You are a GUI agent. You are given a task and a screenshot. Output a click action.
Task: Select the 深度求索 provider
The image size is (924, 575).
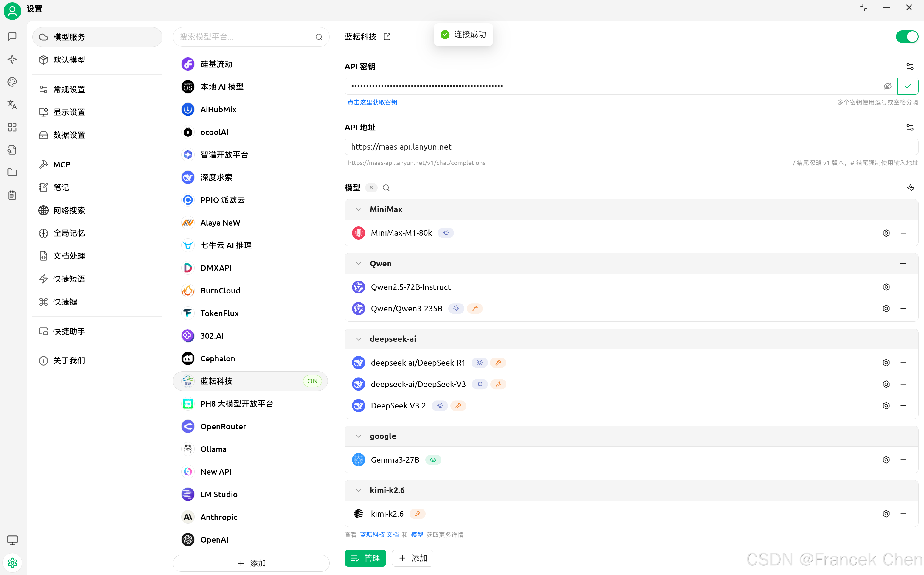pyautogui.click(x=250, y=177)
